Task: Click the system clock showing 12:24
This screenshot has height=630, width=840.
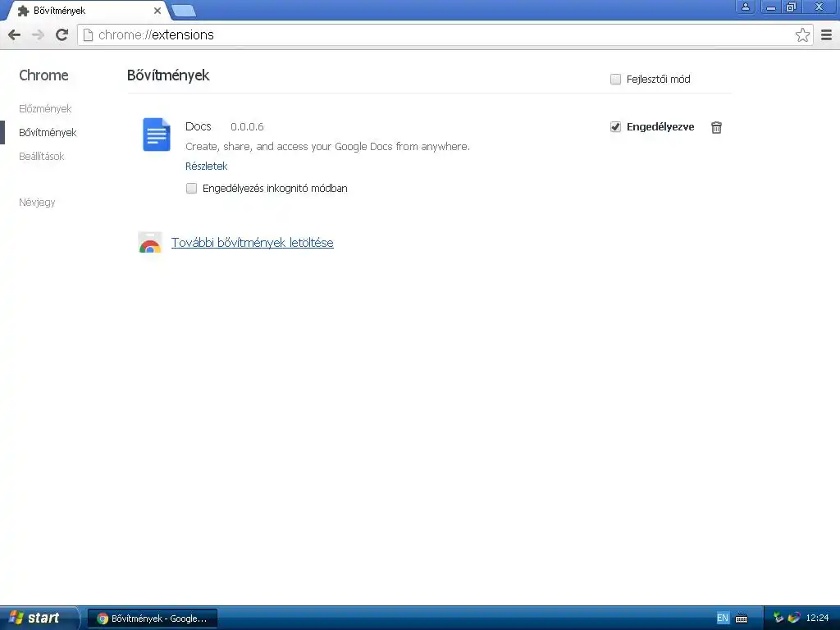Action: tap(817, 618)
